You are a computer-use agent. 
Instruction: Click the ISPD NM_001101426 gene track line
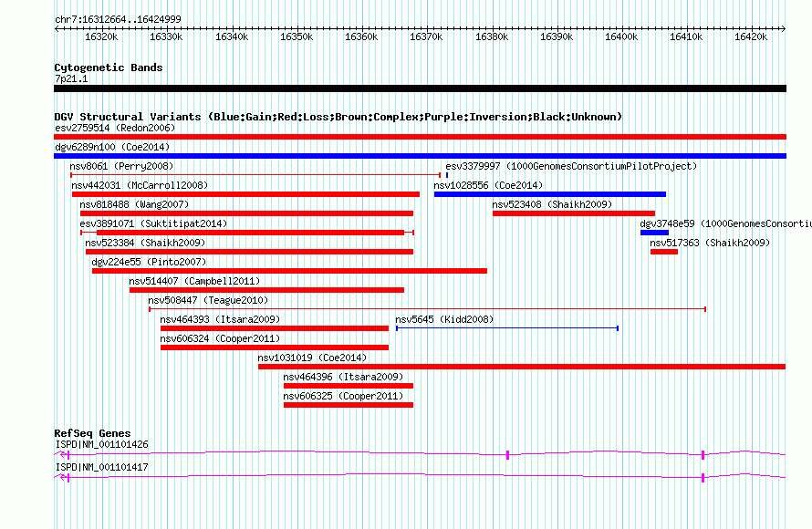[420, 454]
